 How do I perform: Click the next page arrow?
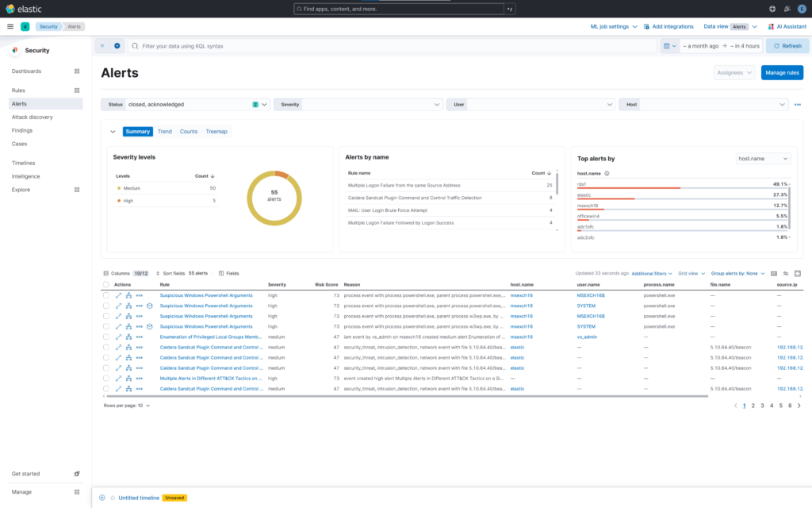(799, 406)
